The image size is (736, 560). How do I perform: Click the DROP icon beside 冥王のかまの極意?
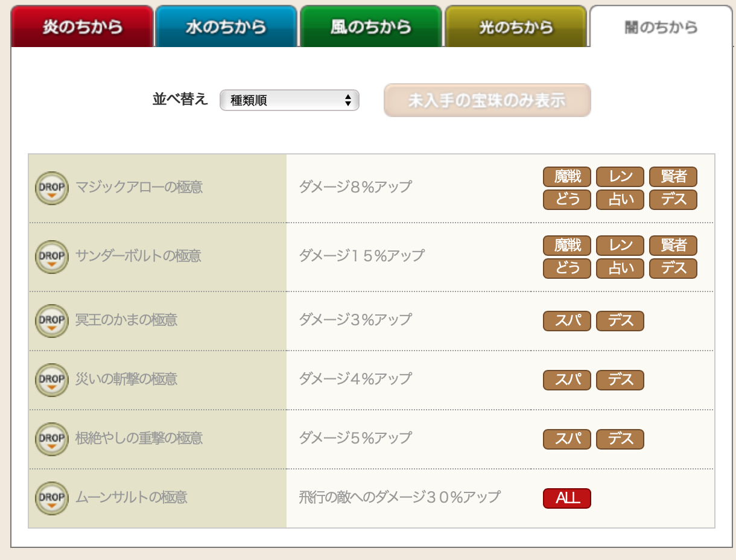(51, 321)
